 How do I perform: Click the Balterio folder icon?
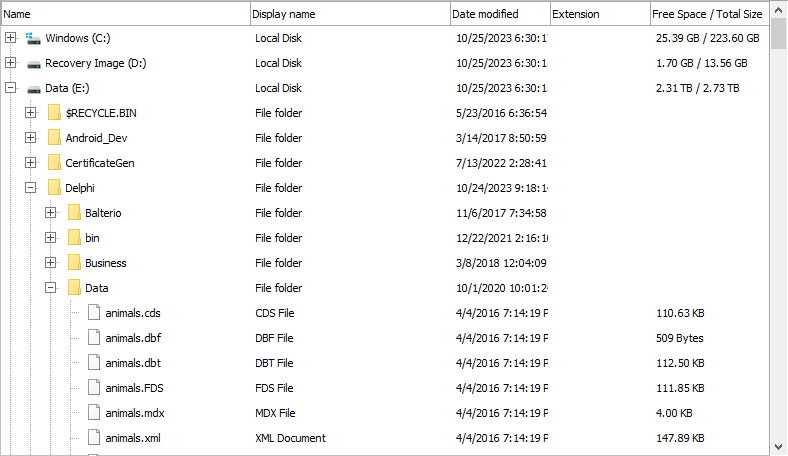(74, 213)
